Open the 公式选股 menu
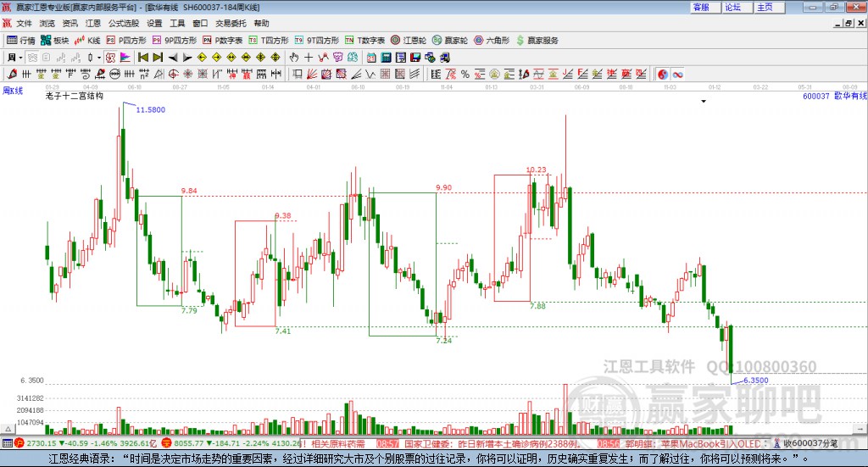The height and width of the screenshot is (467, 868). tap(124, 23)
